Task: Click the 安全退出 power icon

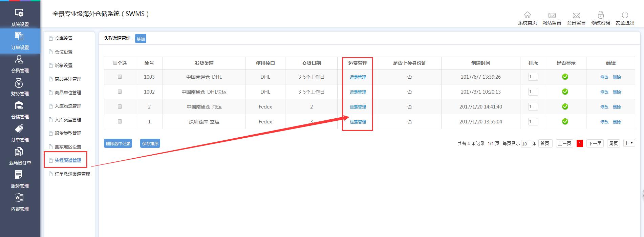Action: [x=625, y=15]
